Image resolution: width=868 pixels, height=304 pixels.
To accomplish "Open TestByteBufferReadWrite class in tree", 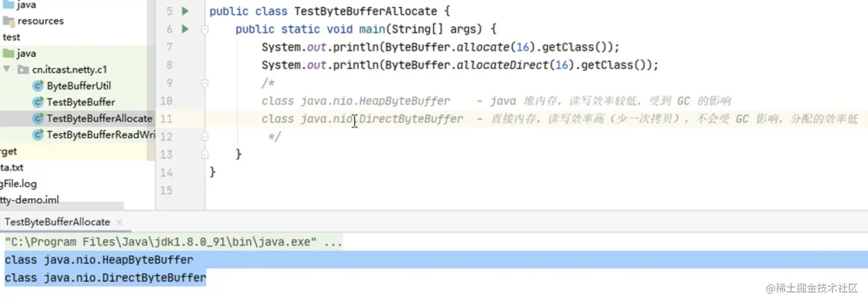I will click(x=101, y=135).
